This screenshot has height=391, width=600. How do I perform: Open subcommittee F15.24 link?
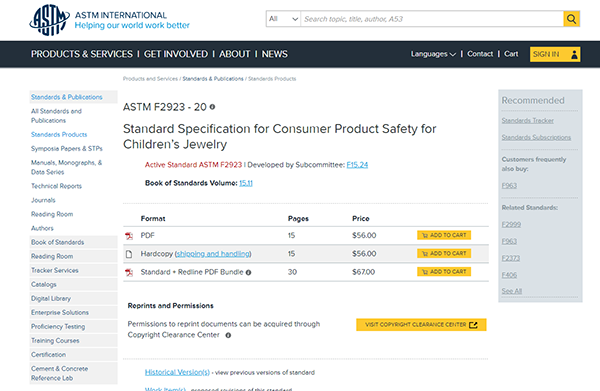(x=357, y=165)
